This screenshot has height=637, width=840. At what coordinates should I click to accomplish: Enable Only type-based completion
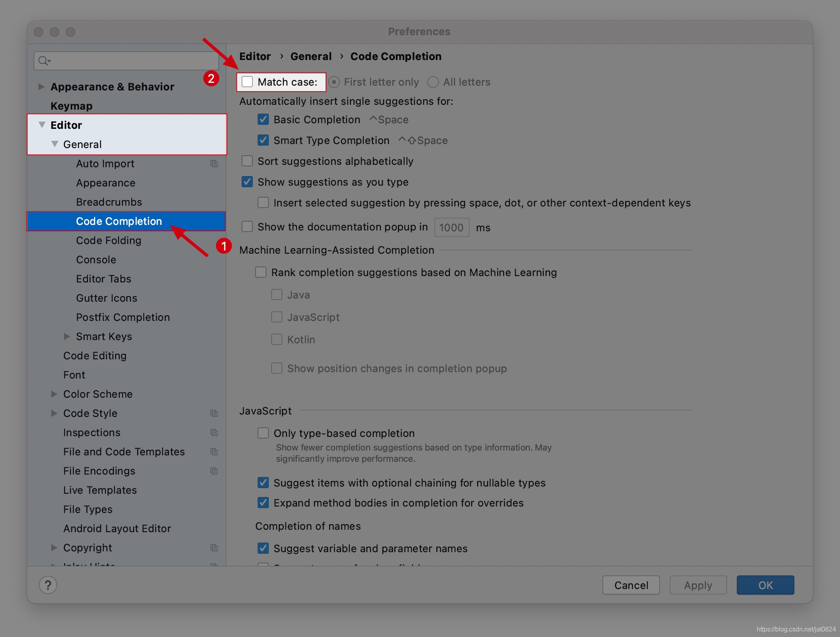pos(263,433)
